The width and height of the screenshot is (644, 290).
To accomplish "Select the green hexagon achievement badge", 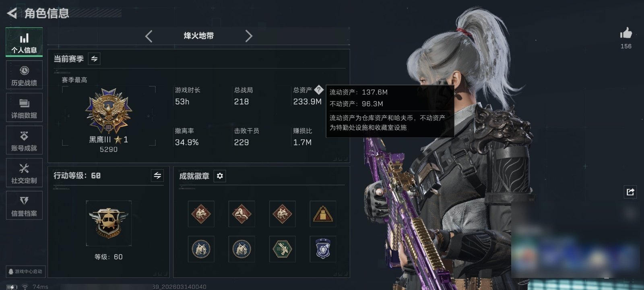I will 282,249.
